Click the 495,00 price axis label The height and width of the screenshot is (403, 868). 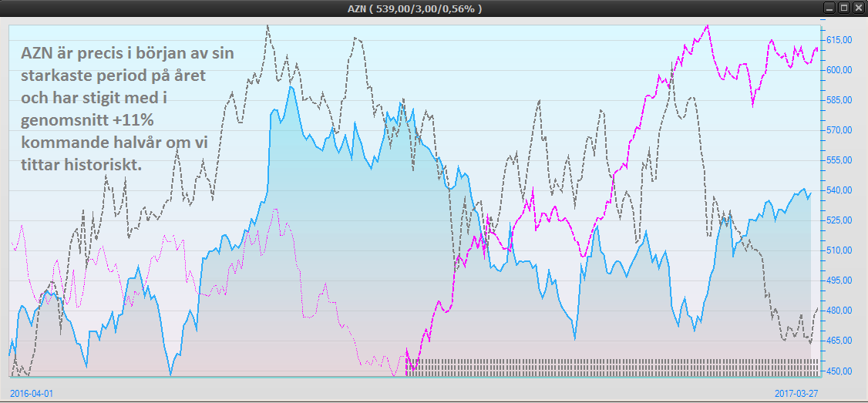pos(839,280)
